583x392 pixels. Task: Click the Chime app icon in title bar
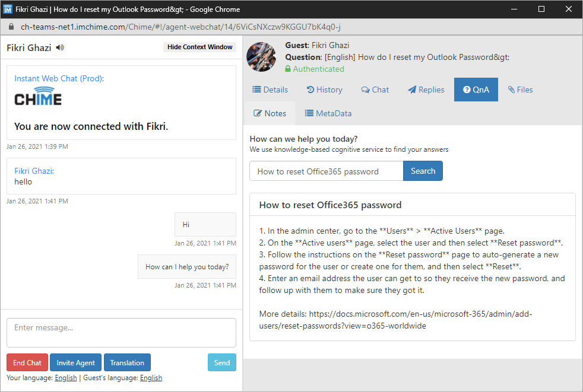(x=8, y=9)
